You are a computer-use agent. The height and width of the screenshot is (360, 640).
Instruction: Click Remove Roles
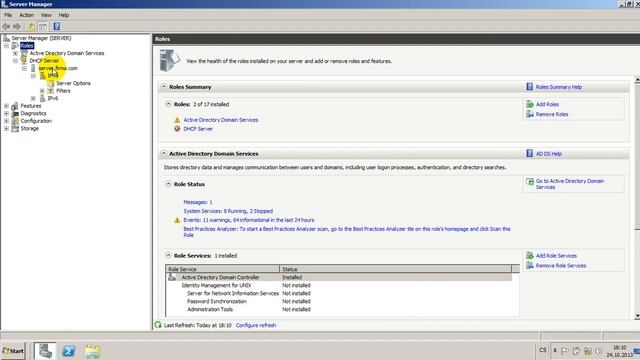(x=552, y=114)
